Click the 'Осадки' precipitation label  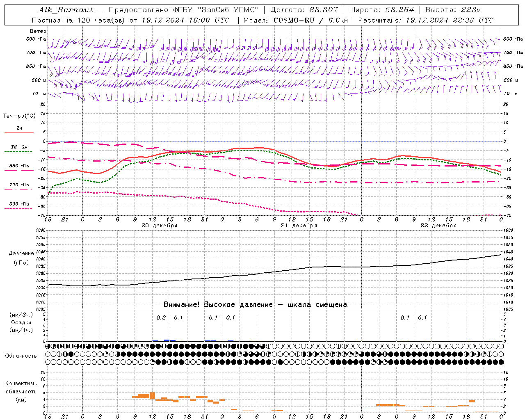point(21,322)
